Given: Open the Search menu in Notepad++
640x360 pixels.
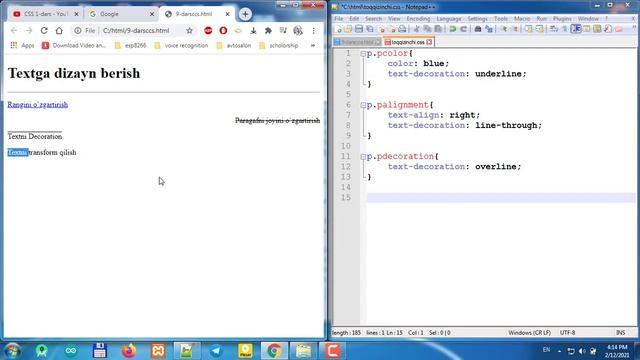Looking at the screenshot, I should (373, 19).
